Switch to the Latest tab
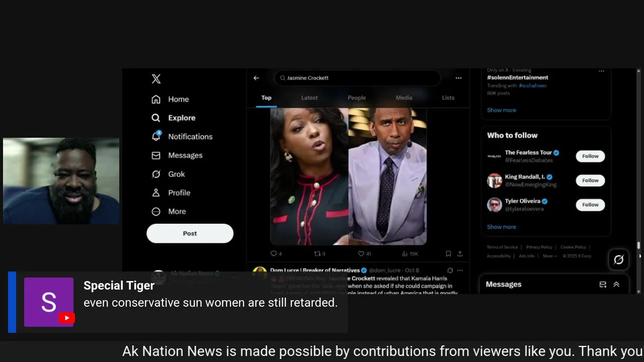 pos(309,98)
